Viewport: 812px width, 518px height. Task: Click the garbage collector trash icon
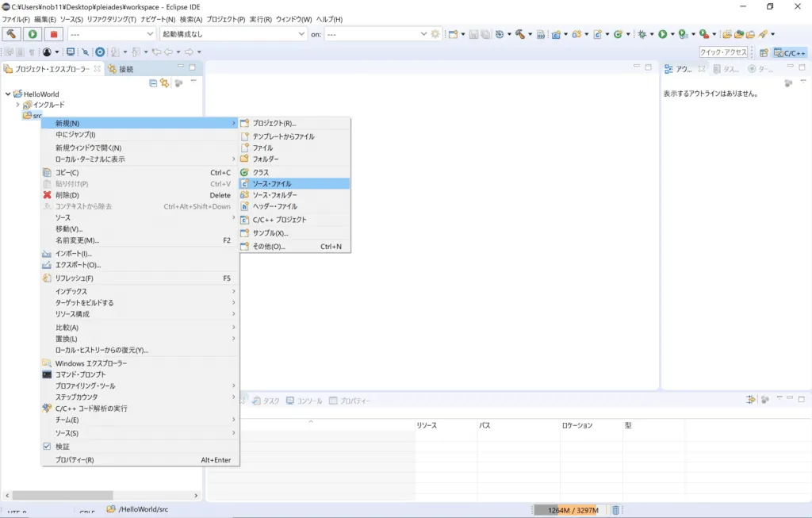click(615, 510)
